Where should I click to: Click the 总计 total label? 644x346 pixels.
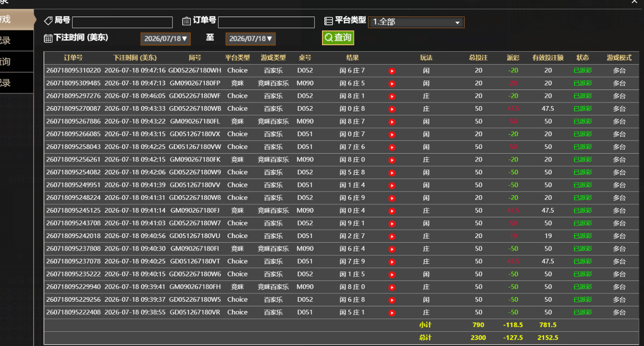pos(425,338)
